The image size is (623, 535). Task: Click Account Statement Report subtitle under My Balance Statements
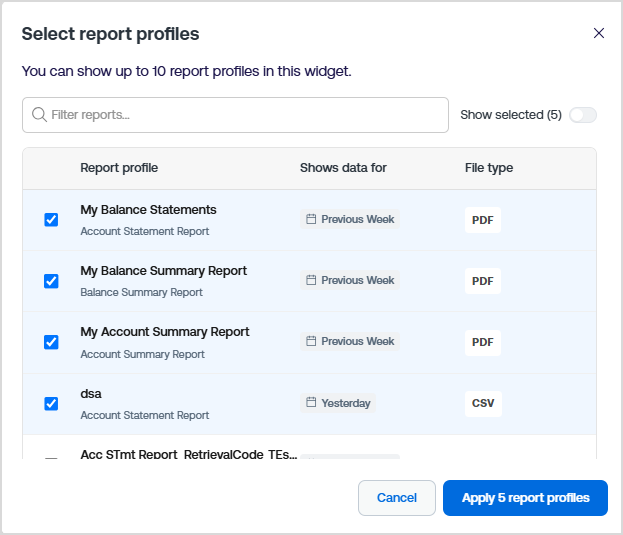[145, 231]
